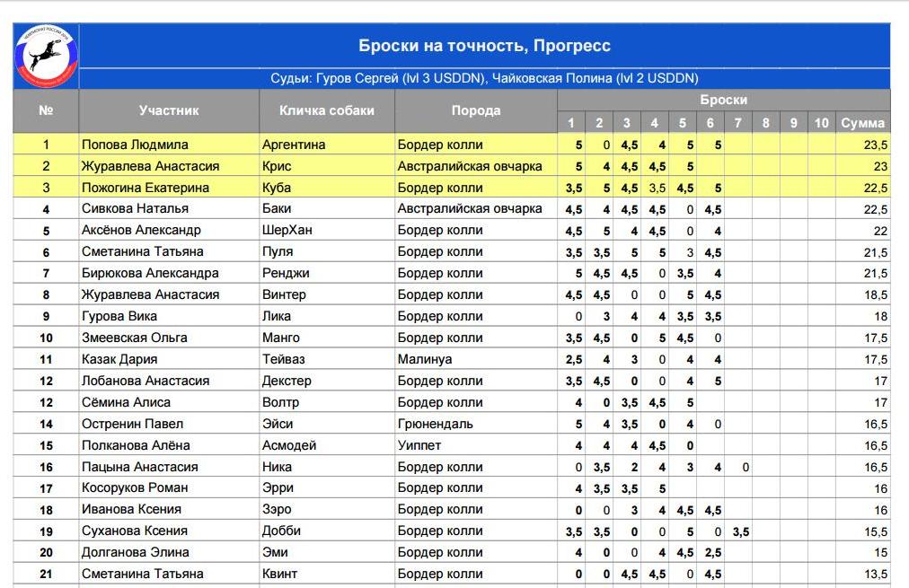Select dog name 'Ника'
Screen dimensions: 909x588
pos(277,467)
